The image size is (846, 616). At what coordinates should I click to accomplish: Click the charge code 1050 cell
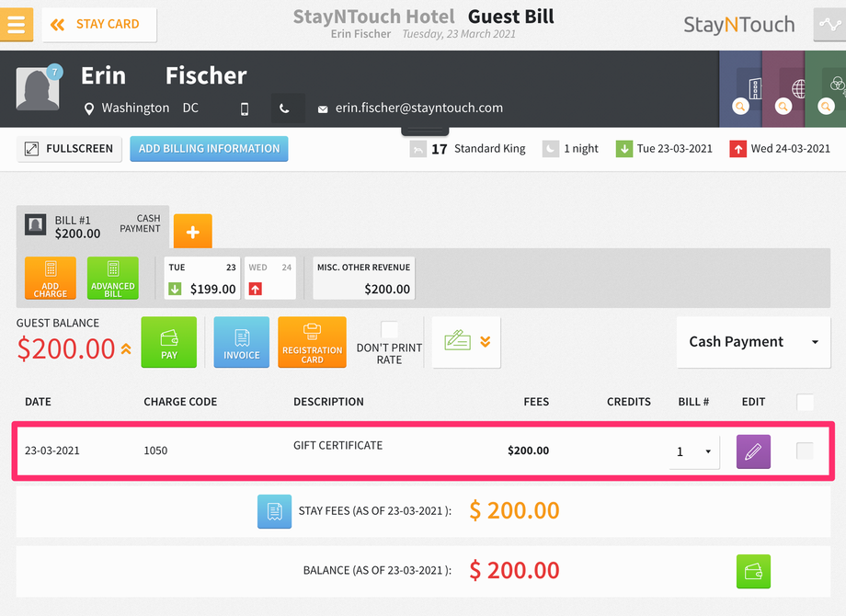(x=155, y=451)
